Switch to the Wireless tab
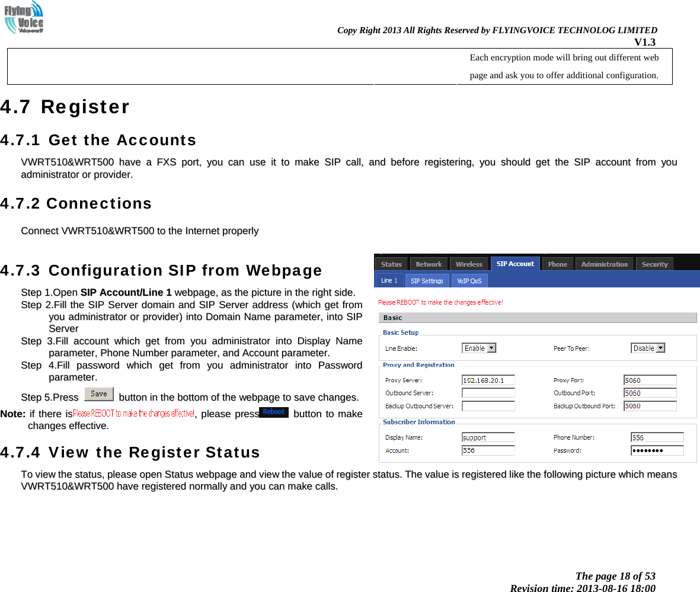Viewport: 700px width, 592px height. click(469, 264)
